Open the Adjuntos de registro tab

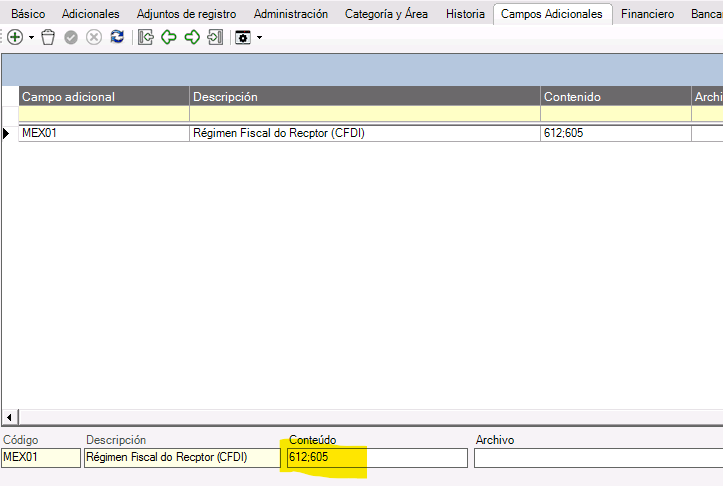tap(186, 14)
